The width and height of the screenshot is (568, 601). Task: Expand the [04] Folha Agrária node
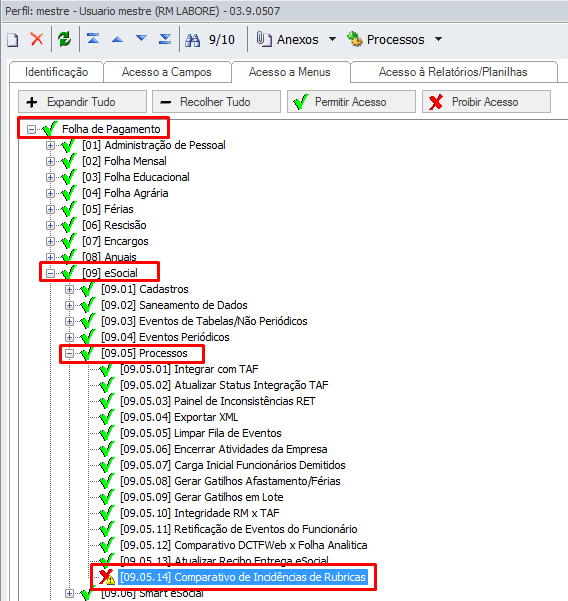pyautogui.click(x=50, y=194)
